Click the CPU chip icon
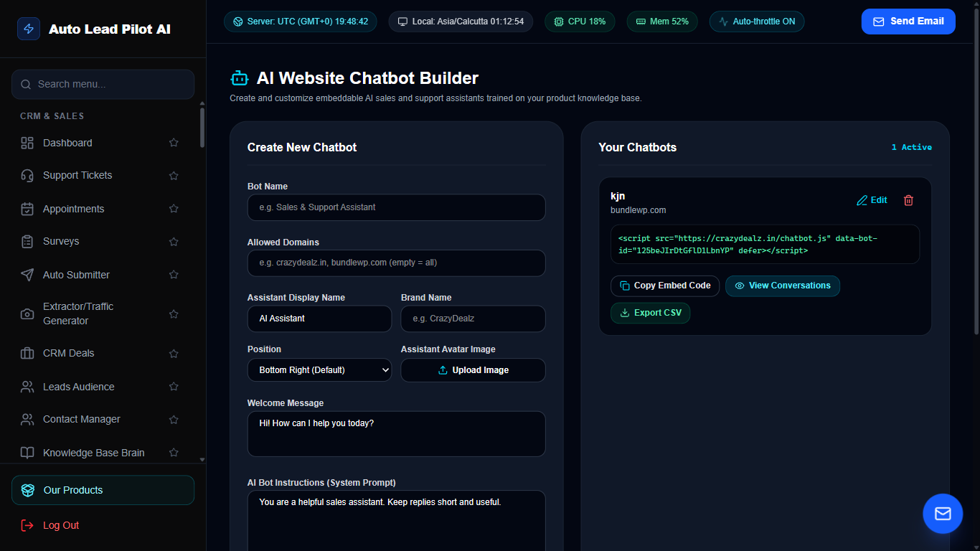The image size is (980, 551). [x=558, y=22]
